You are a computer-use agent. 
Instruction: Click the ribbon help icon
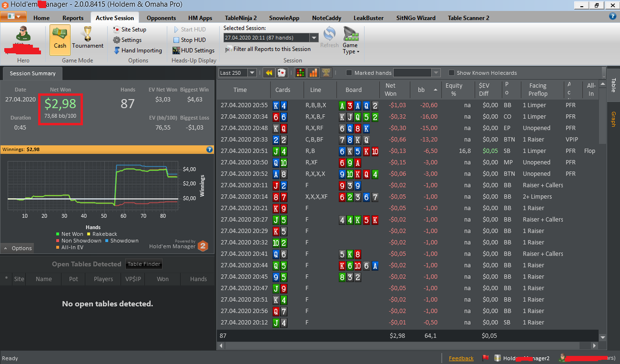click(613, 17)
